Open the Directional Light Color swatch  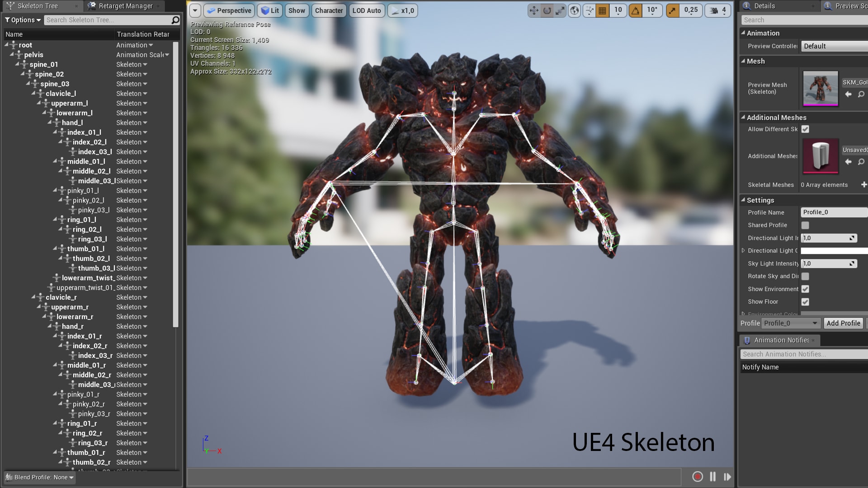(833, 250)
